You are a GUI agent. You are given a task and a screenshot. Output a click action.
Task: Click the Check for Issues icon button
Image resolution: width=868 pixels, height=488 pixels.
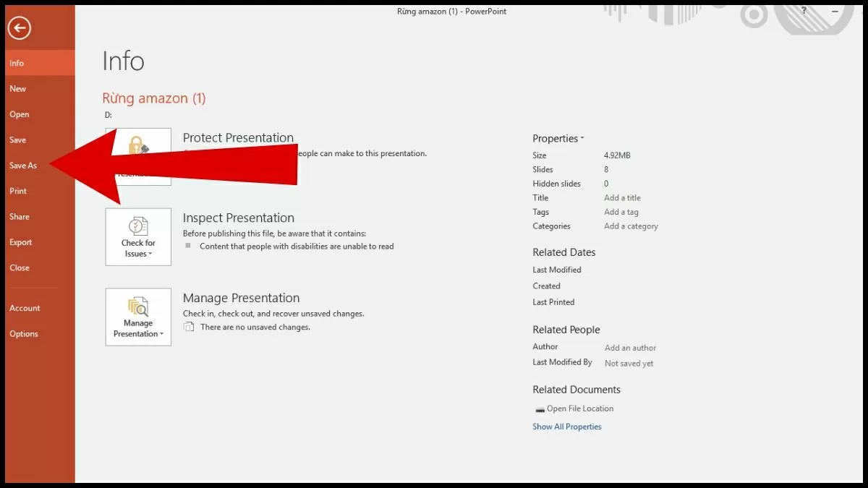tap(138, 237)
